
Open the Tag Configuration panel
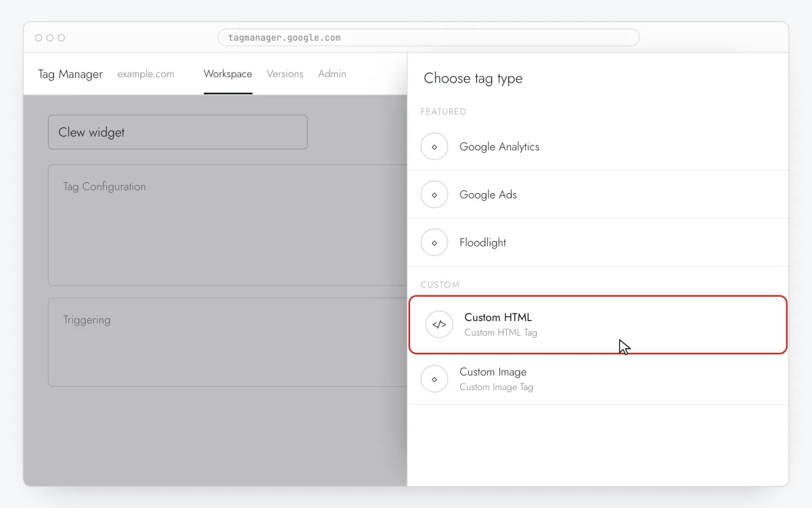(x=227, y=225)
